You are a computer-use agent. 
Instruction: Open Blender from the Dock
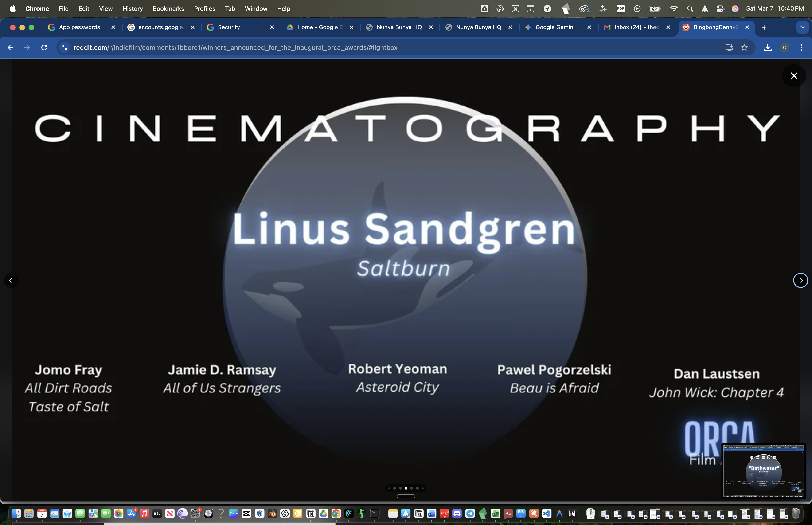272,513
